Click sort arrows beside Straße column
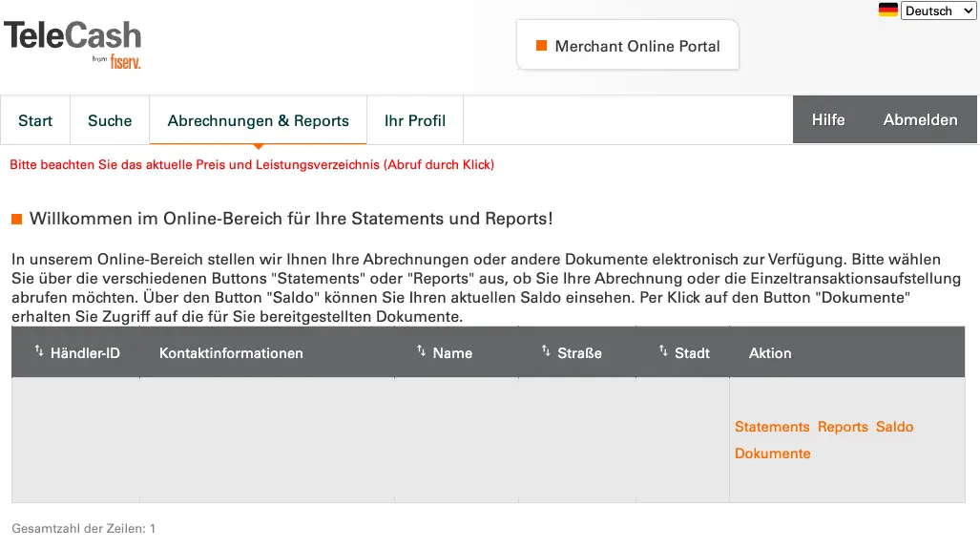980x549 pixels. [x=546, y=351]
